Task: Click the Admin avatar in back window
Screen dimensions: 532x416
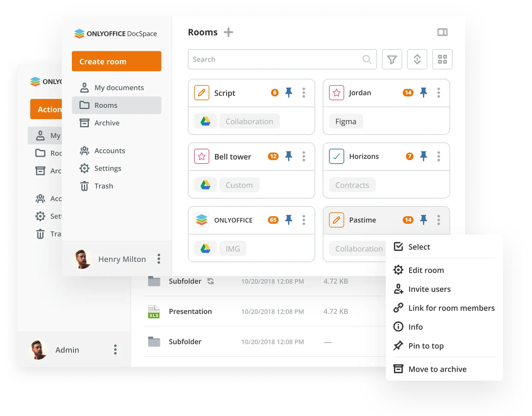Action: pyautogui.click(x=38, y=349)
